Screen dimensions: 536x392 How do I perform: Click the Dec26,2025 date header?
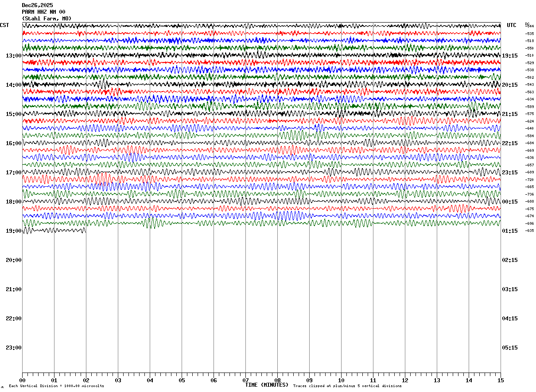37,5
